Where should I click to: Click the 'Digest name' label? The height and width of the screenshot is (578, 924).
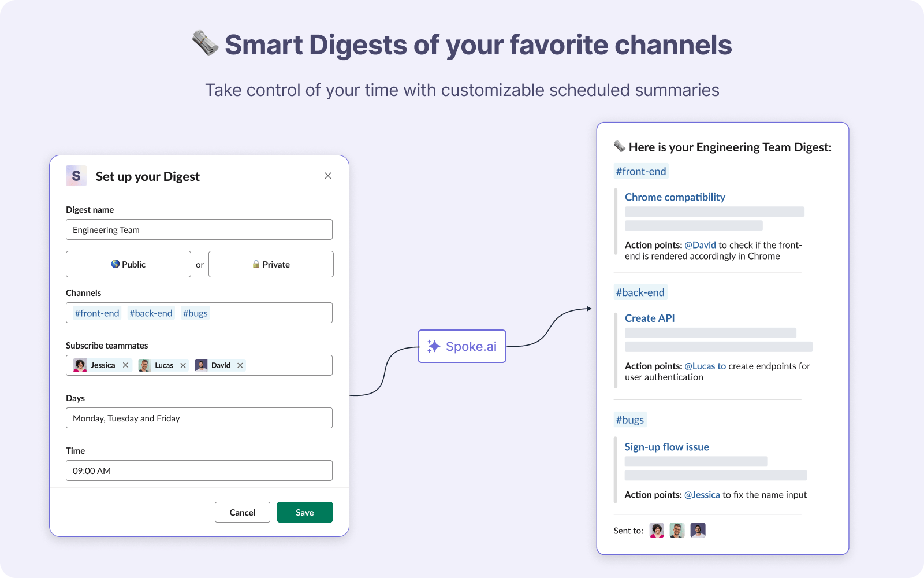click(90, 210)
